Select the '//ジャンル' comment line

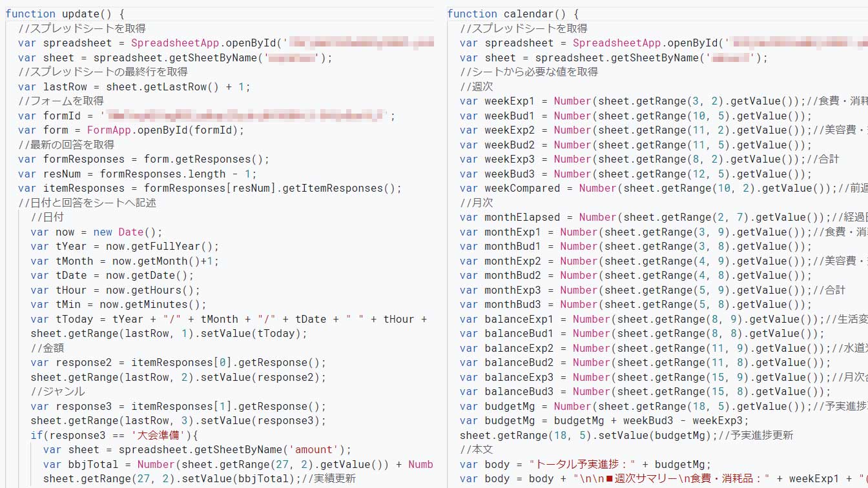click(57, 391)
